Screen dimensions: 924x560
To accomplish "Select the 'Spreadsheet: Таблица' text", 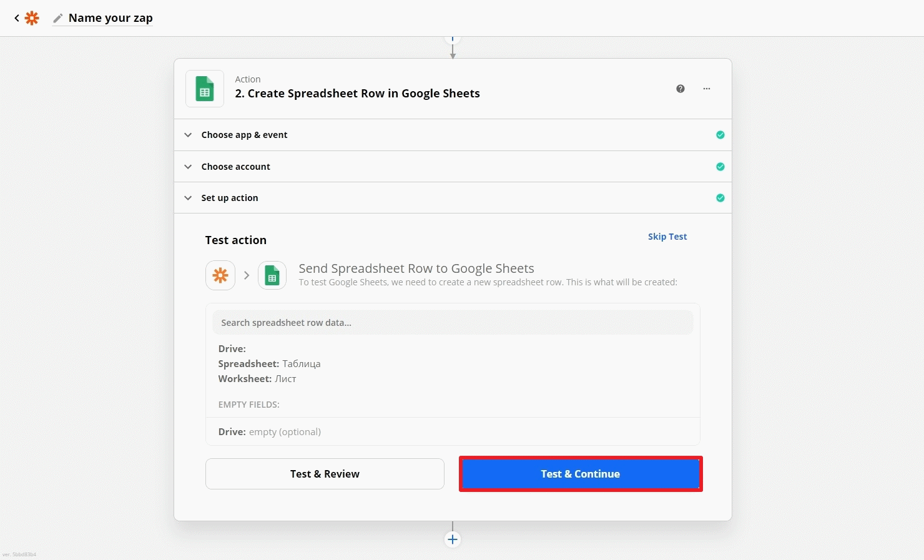I will (269, 364).
